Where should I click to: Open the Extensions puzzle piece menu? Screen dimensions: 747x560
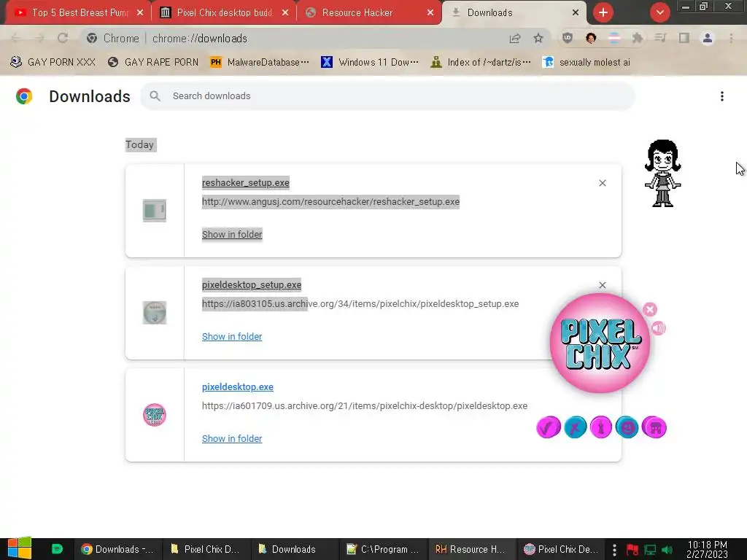click(638, 38)
